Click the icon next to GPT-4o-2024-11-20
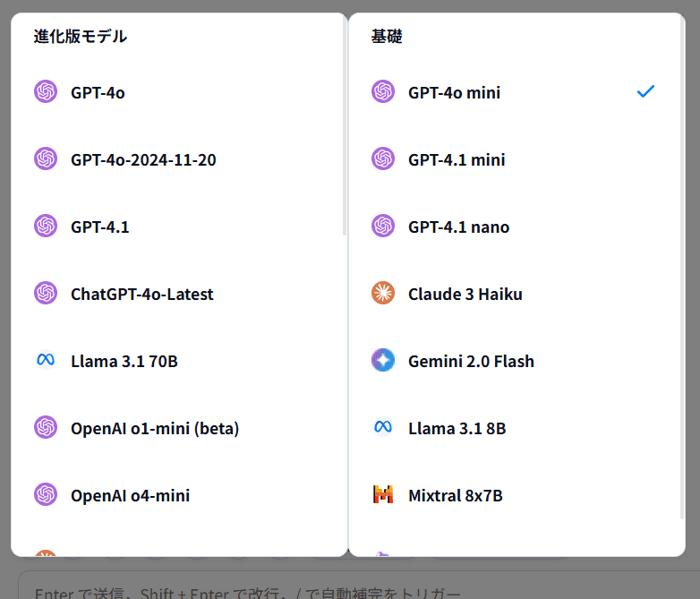 (46, 158)
